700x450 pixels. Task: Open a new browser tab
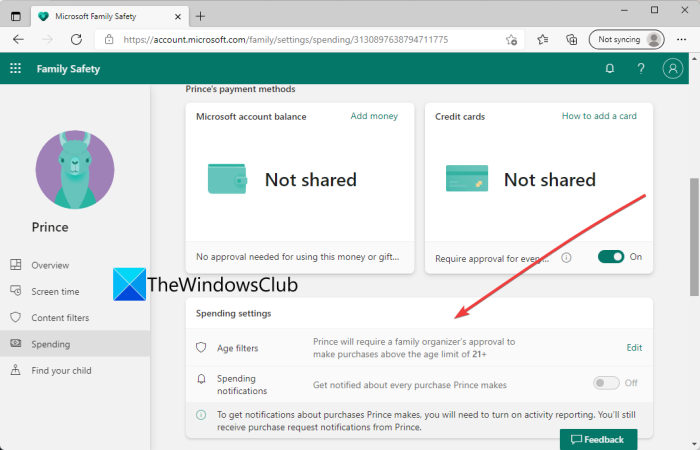point(200,17)
